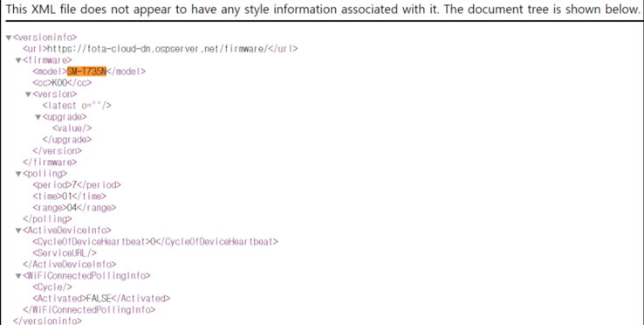Click the time element line with 01
Viewport: 644px width, 325px height.
pos(70,197)
